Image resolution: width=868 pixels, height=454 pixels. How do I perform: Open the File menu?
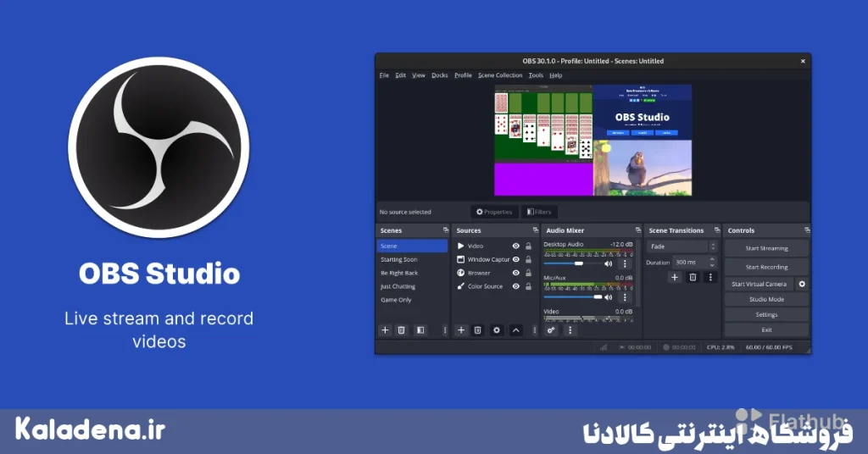(384, 75)
